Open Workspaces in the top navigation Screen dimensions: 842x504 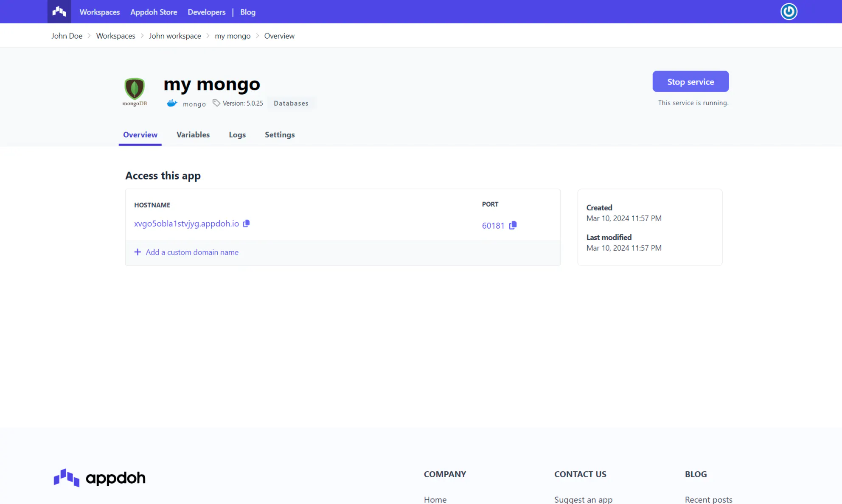(x=100, y=12)
